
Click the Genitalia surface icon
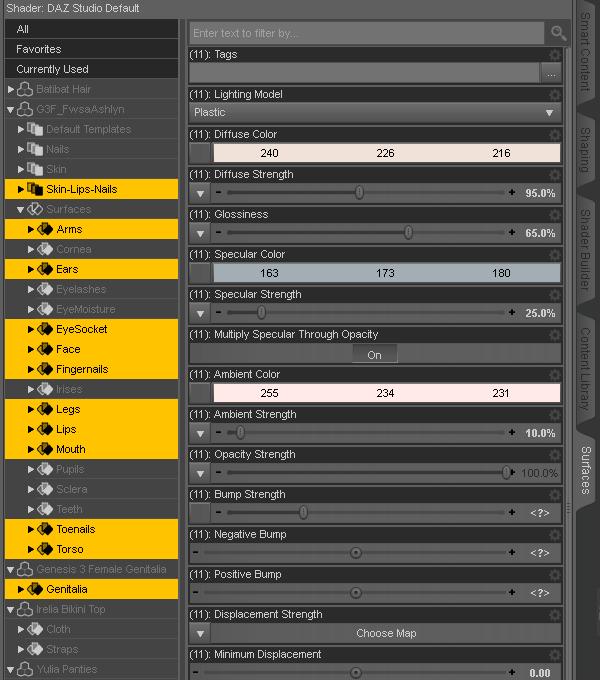35,589
